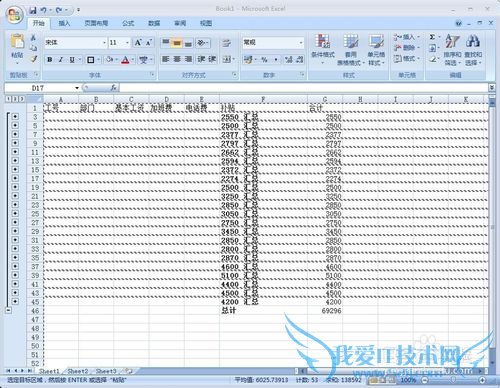The width and height of the screenshot is (500, 388).
Task: Center cell text horizontally
Action: click(x=177, y=59)
